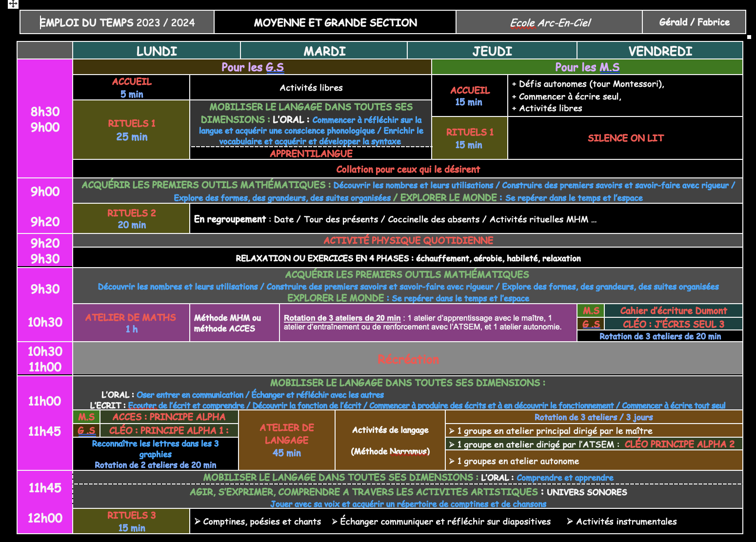Select the "RITUELS 3 15 min" cell

point(131,521)
